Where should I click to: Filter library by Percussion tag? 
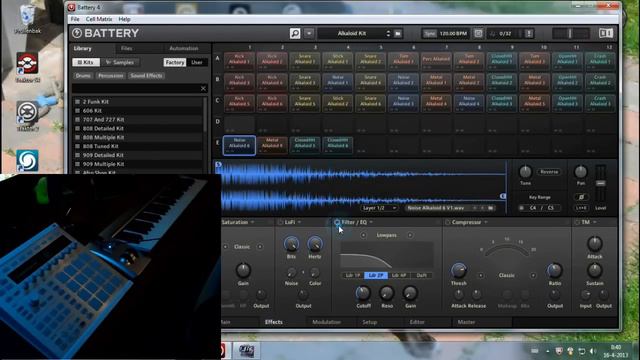click(x=111, y=76)
